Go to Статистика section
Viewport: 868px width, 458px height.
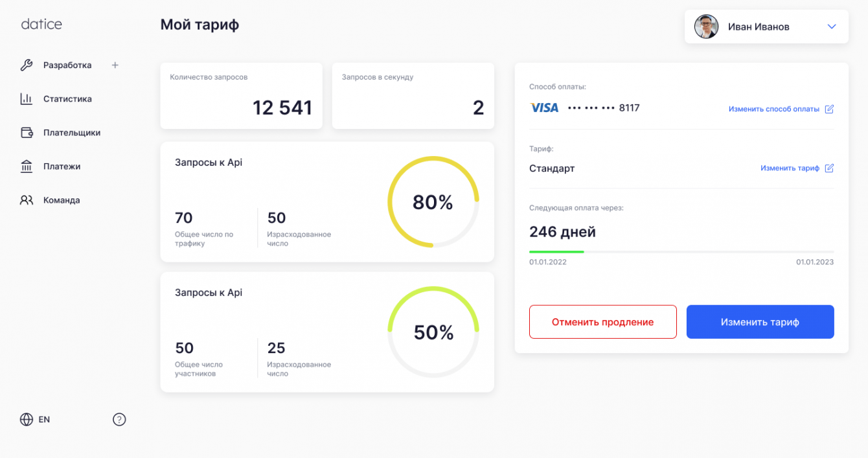click(67, 99)
